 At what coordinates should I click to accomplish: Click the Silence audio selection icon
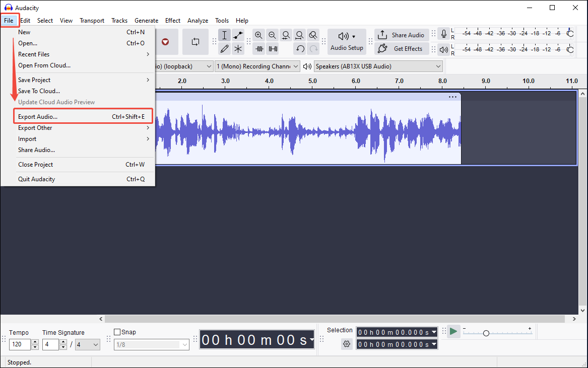click(273, 49)
